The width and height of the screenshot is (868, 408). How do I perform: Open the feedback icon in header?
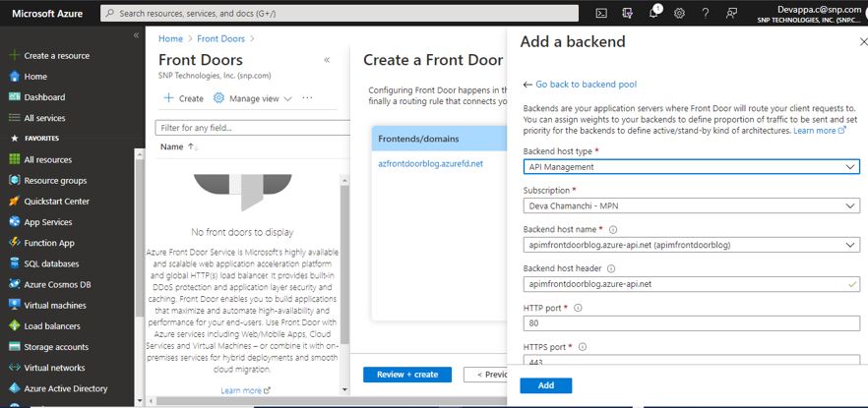click(731, 14)
